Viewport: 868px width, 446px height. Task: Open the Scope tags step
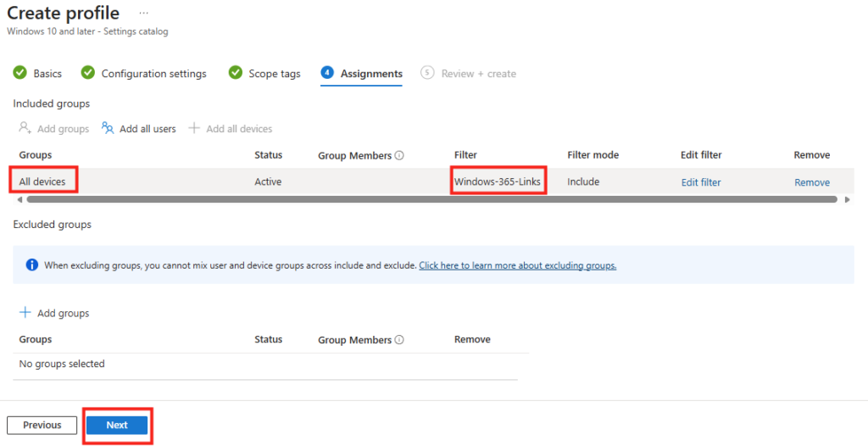[x=274, y=74]
